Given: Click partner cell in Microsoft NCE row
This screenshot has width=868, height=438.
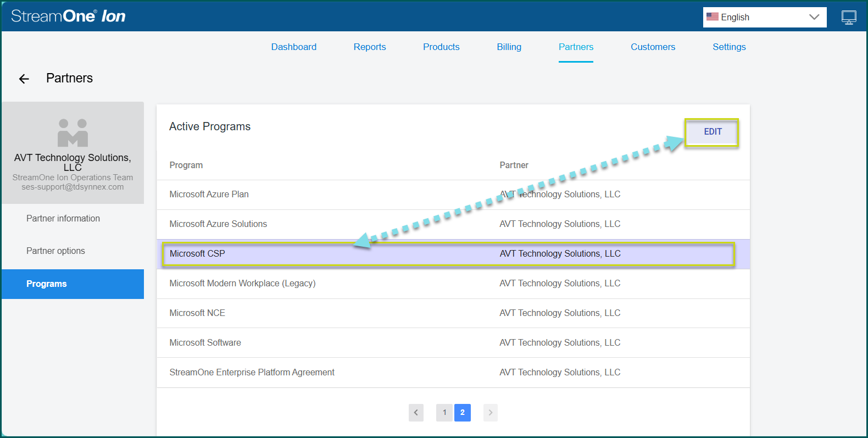Looking at the screenshot, I should 560,313.
